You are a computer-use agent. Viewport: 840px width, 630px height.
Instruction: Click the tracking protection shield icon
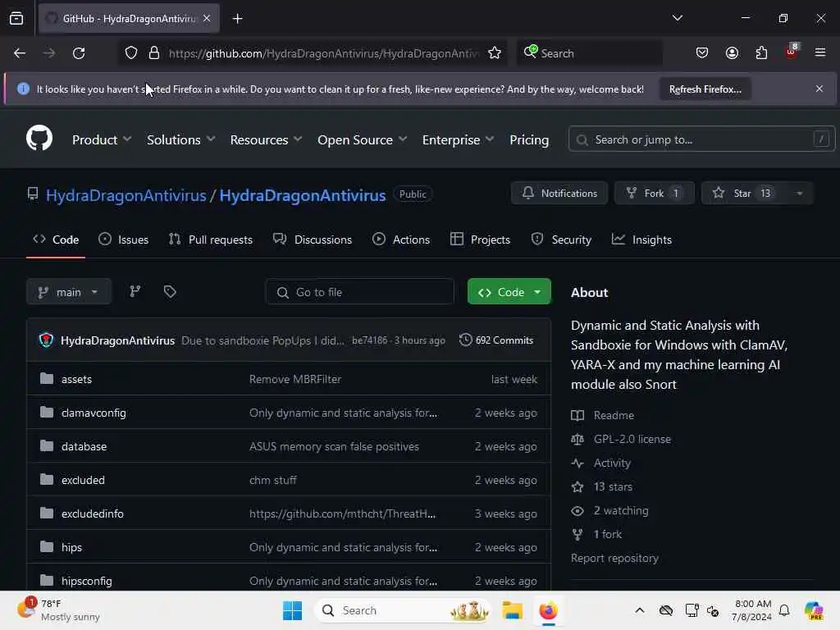131,53
